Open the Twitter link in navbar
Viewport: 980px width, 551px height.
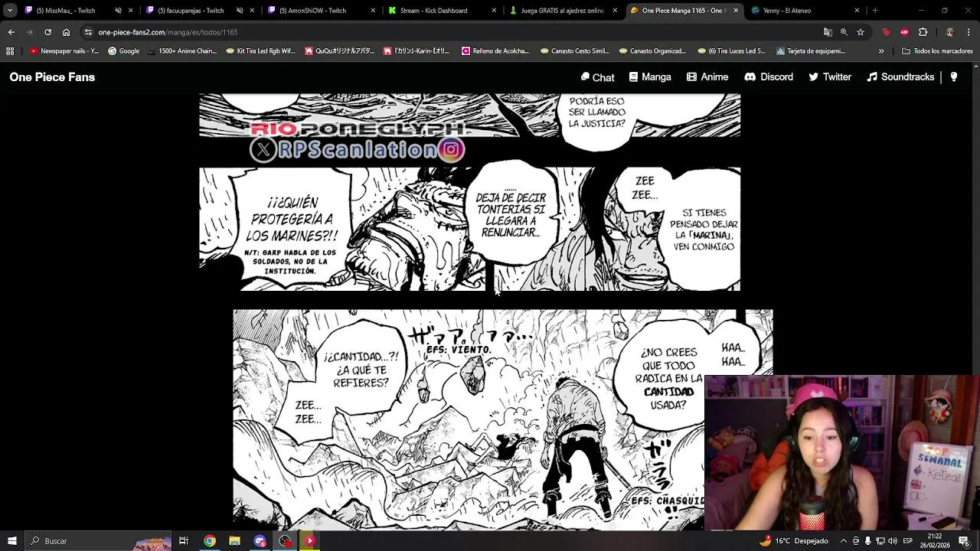point(830,77)
